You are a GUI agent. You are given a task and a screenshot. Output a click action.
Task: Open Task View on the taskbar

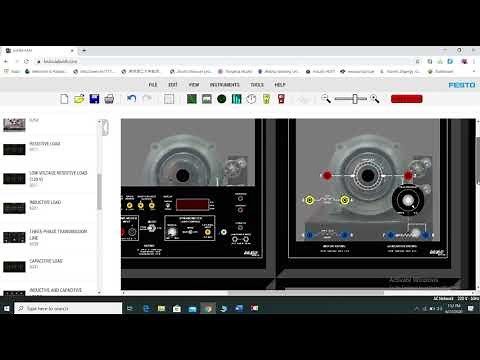click(x=130, y=309)
